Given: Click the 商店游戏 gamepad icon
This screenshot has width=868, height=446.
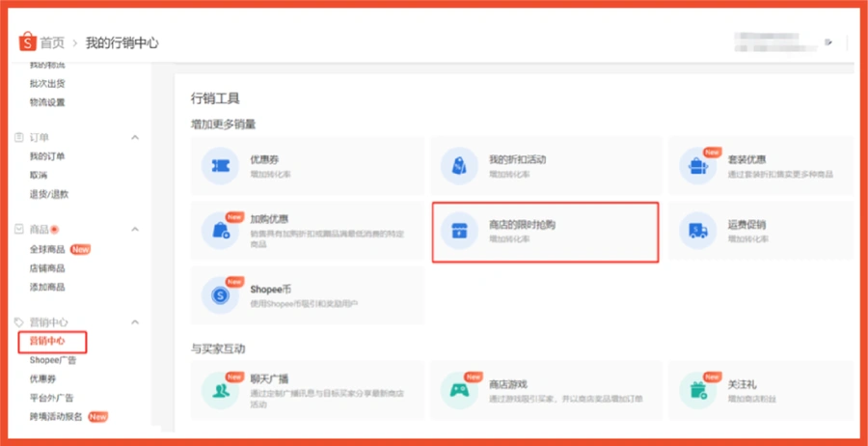Looking at the screenshot, I should pos(459,390).
